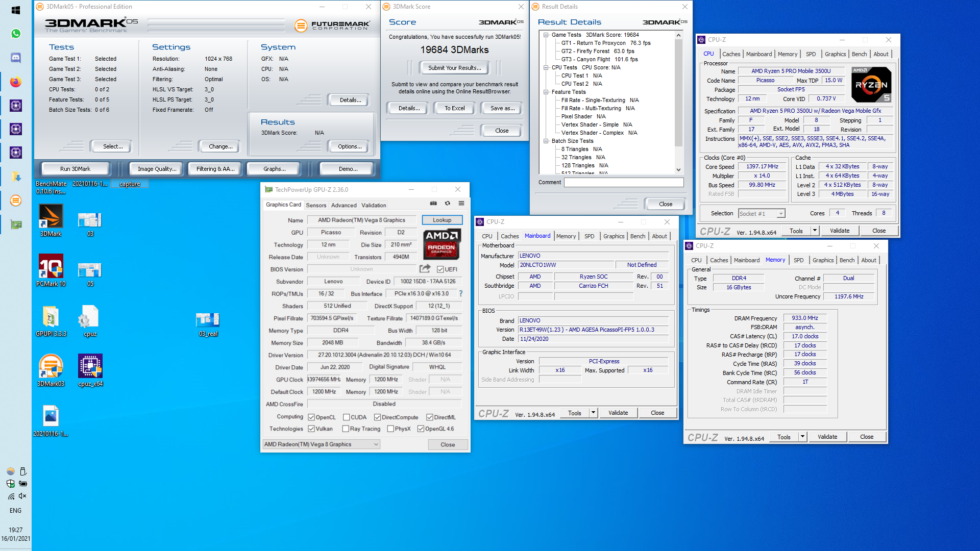Image resolution: width=980 pixels, height=551 pixels.
Task: Select the GPUPI 3.3.3 desktop icon
Action: [x=51, y=320]
